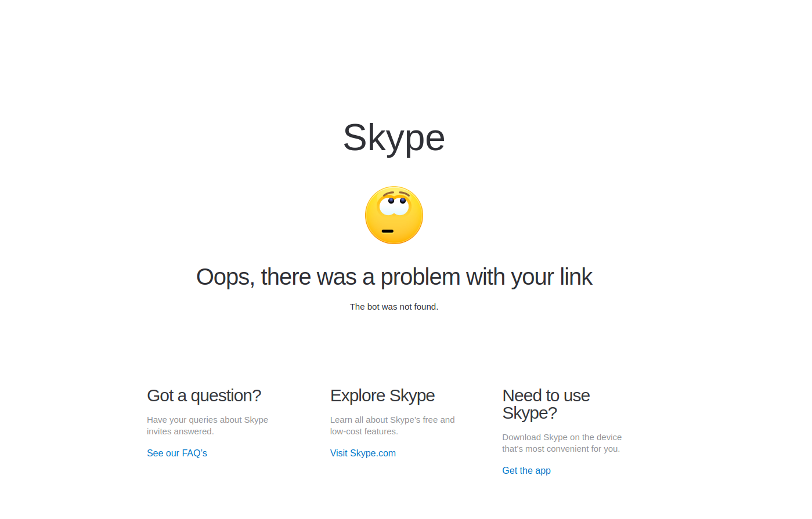Open the FAQ page from the first column
Screen dimensions: 812x519
coord(176,453)
